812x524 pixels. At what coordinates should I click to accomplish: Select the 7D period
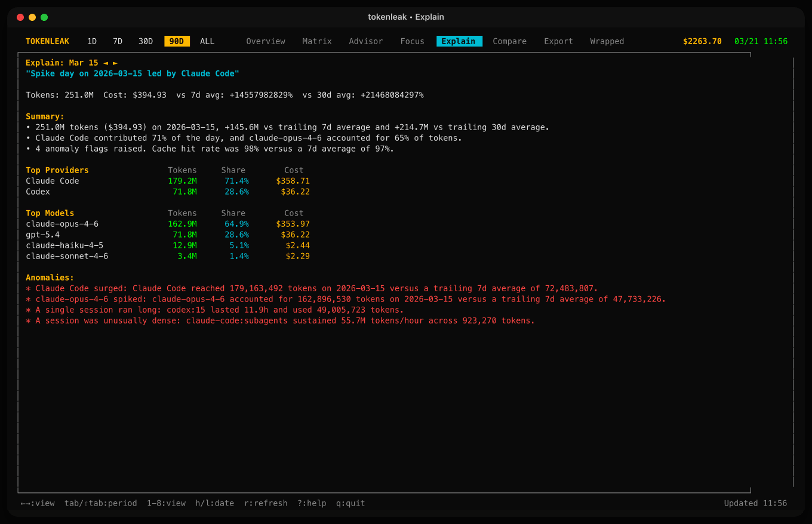118,41
